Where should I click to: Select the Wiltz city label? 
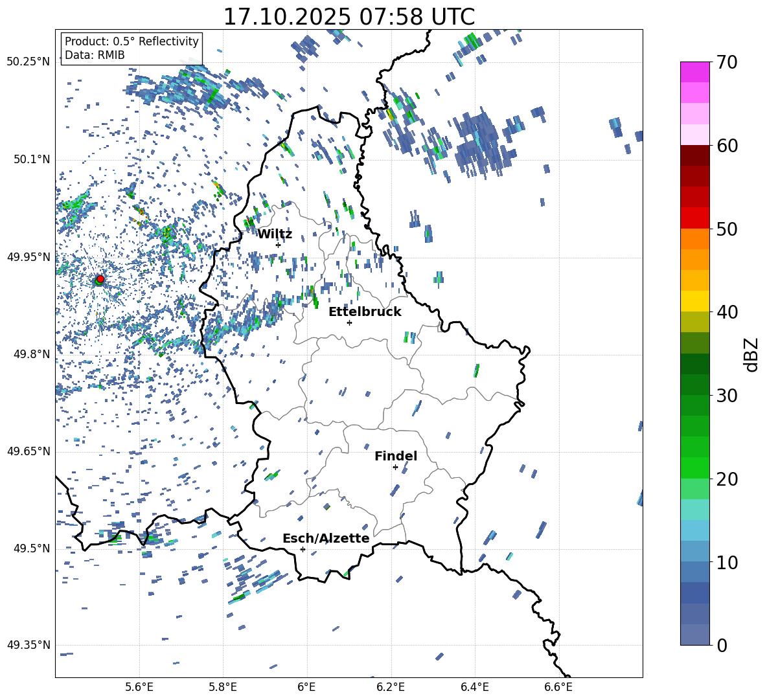click(x=275, y=234)
